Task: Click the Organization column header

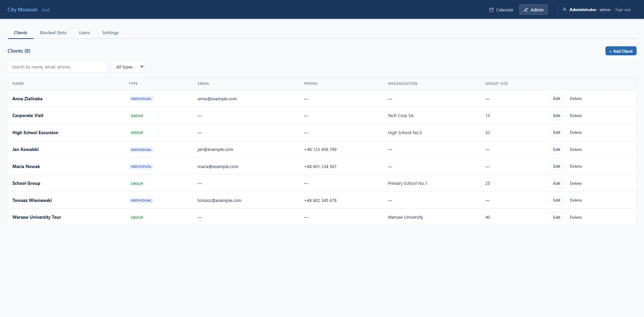Action: point(402,84)
